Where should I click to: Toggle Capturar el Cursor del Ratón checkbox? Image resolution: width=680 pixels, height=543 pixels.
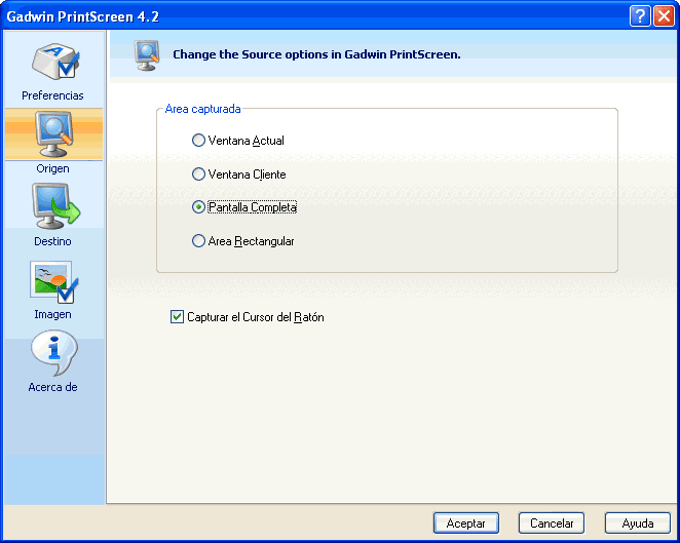tap(177, 317)
